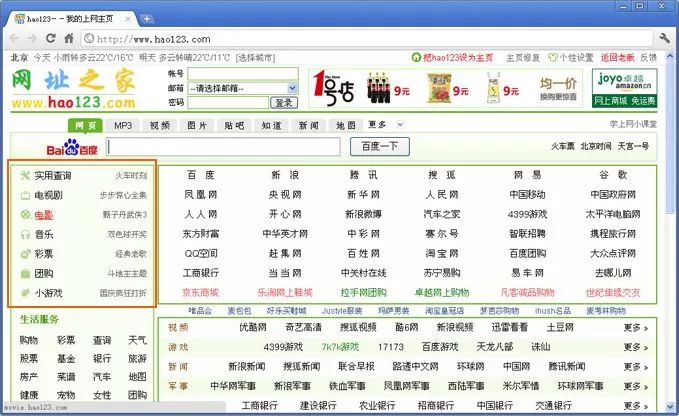Open a new tab with plus button
Screen dimensions: 679x416
pos(147,19)
